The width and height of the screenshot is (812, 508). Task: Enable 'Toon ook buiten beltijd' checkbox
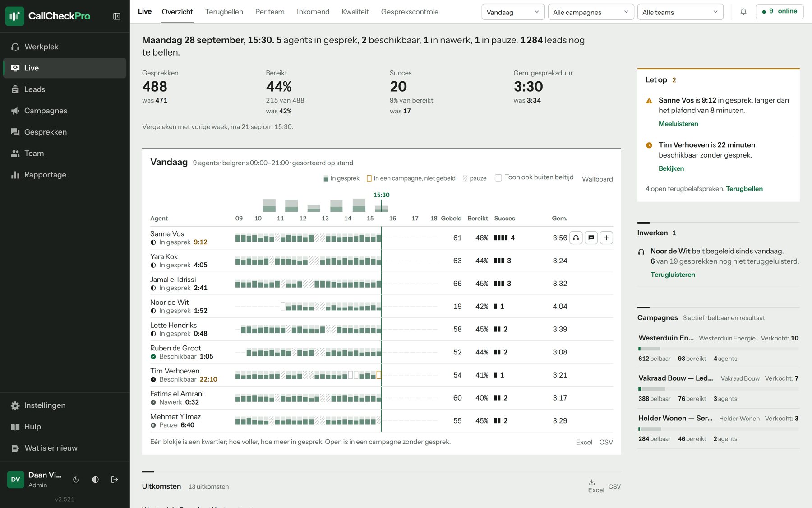coord(498,178)
